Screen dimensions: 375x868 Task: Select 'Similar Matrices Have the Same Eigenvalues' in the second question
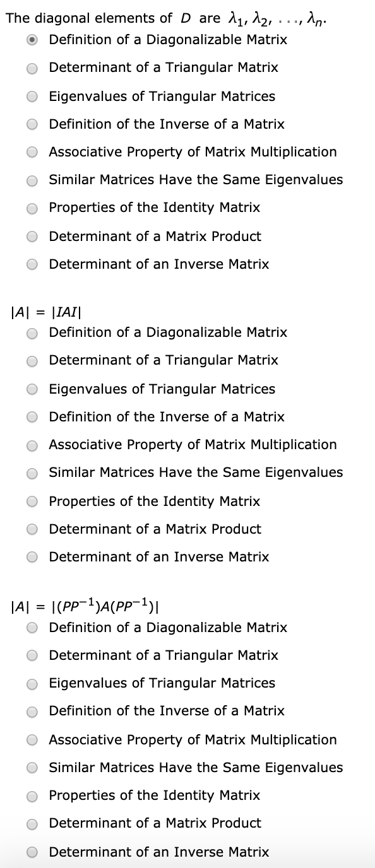point(32,472)
